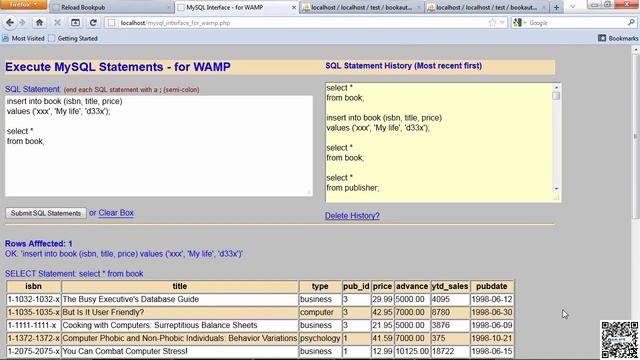The height and width of the screenshot is (360, 640).
Task: Click the search magnifier icon
Action: [631, 23]
